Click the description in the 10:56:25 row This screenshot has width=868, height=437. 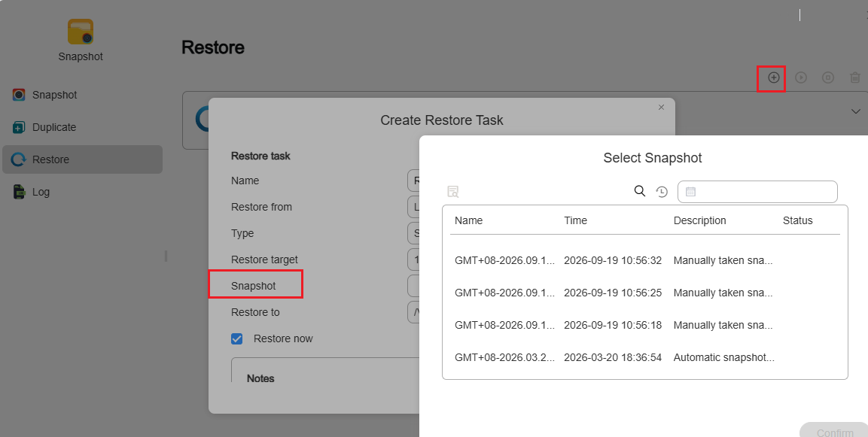pyautogui.click(x=723, y=293)
